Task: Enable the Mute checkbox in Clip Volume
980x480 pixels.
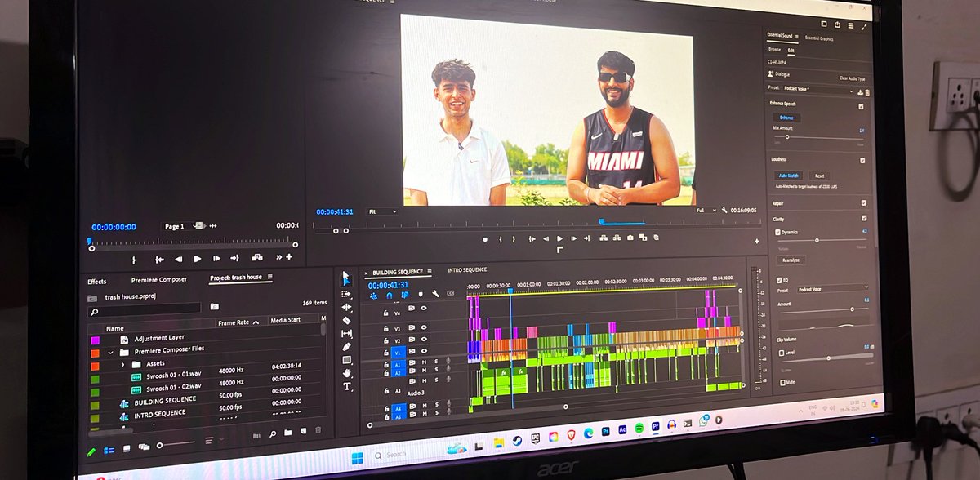Action: (x=782, y=382)
